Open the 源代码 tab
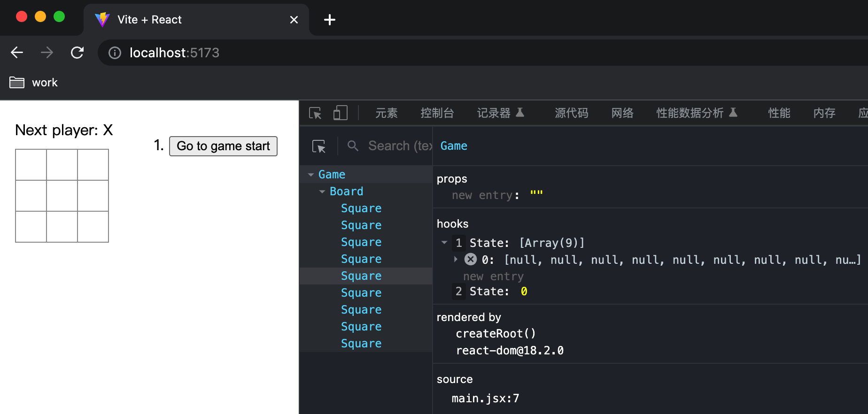Image resolution: width=868 pixels, height=414 pixels. click(x=572, y=113)
